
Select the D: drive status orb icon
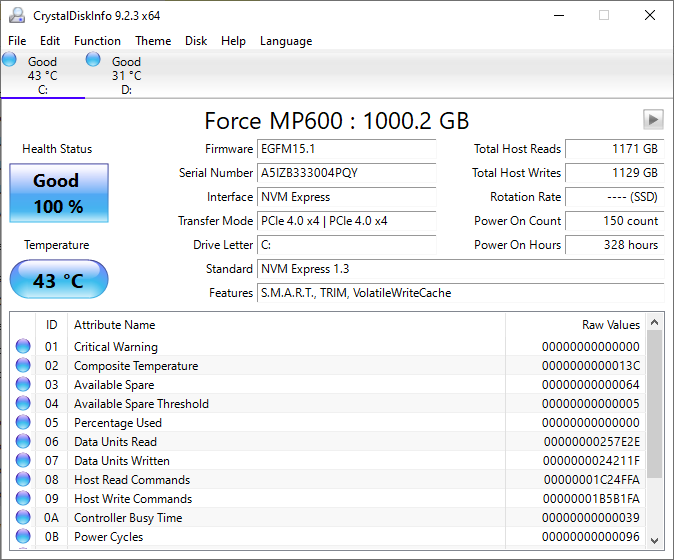tap(93, 59)
